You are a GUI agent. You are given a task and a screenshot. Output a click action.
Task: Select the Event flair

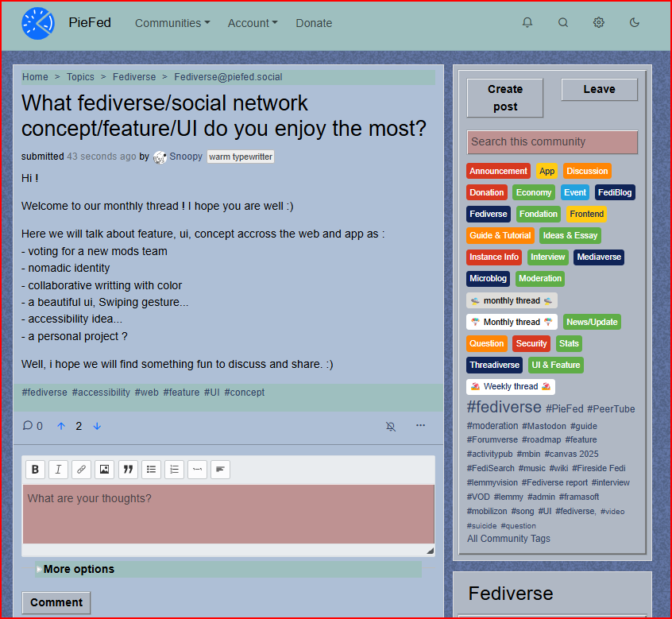tap(575, 192)
